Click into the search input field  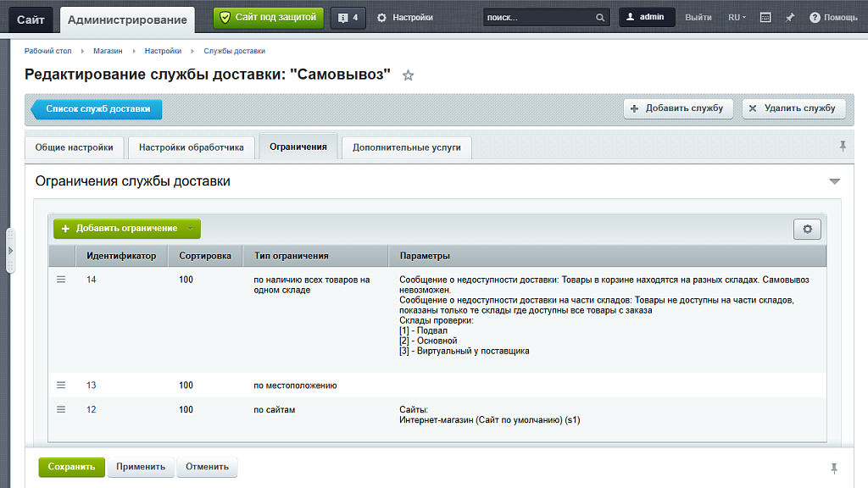[x=538, y=18]
